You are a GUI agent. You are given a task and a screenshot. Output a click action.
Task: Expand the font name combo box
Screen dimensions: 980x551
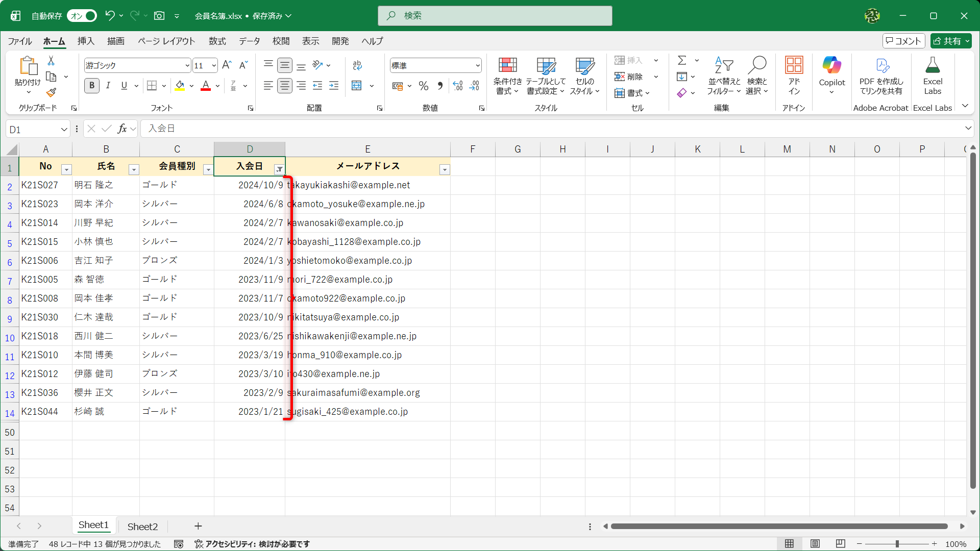(x=187, y=65)
